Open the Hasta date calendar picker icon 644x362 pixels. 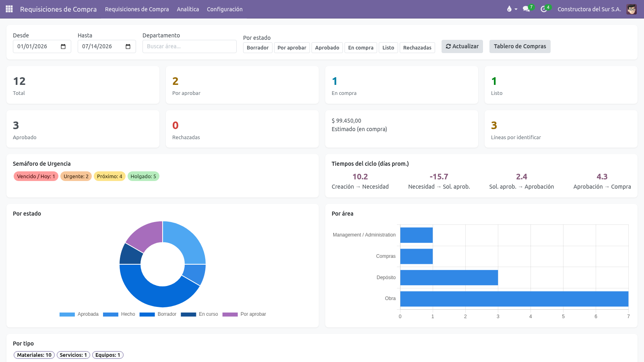click(128, 47)
